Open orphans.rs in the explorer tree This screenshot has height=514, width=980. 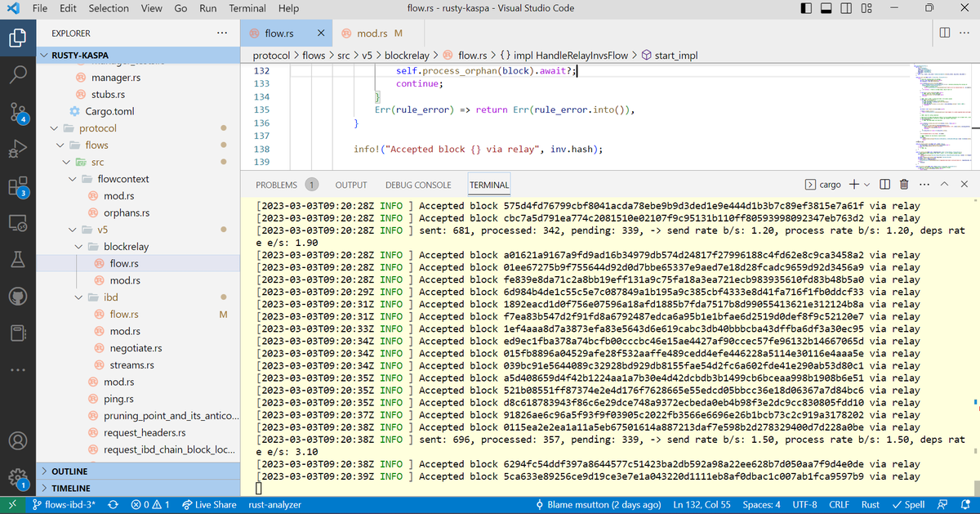(127, 212)
